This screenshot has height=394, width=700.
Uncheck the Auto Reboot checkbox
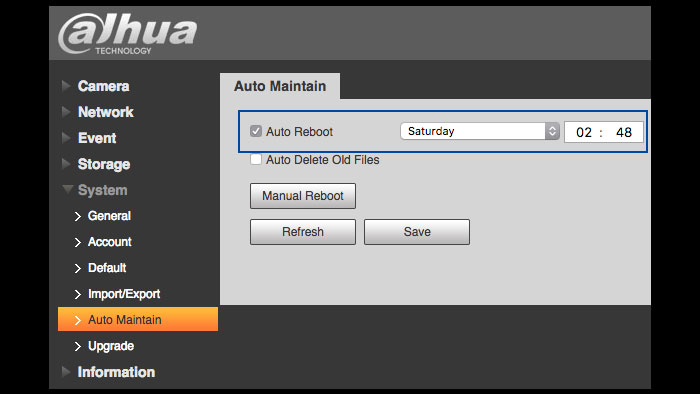click(256, 131)
